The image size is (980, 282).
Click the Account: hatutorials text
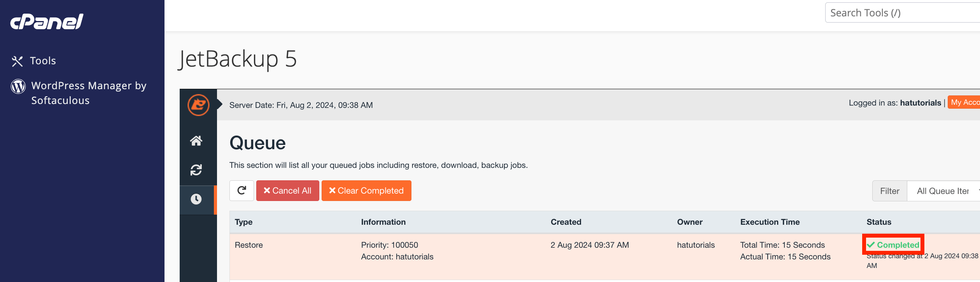coord(397,257)
